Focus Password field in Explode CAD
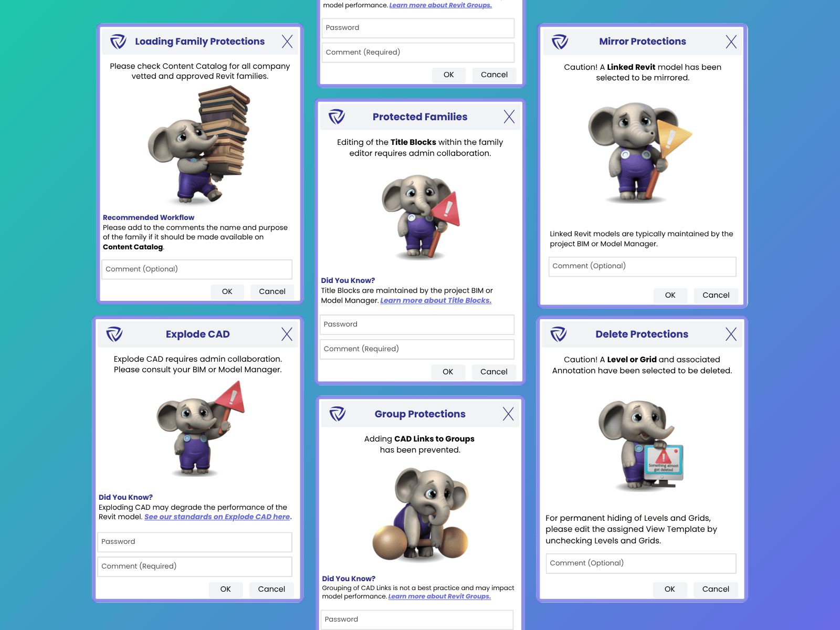This screenshot has height=630, width=840. click(195, 542)
